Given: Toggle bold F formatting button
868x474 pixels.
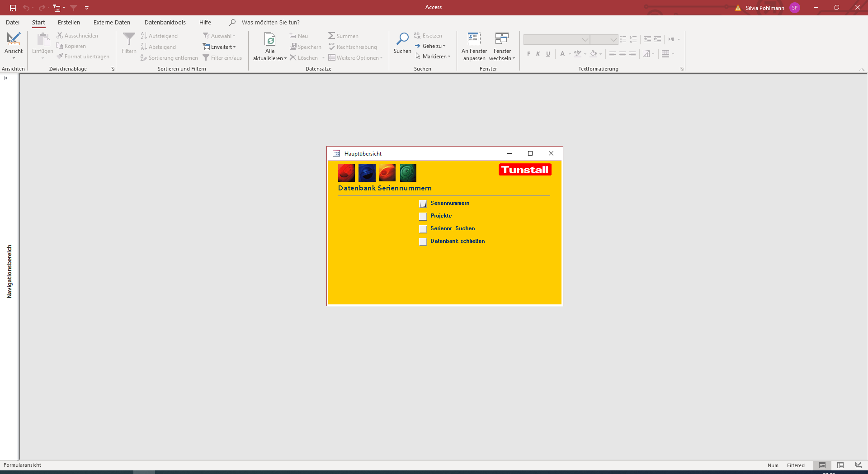Looking at the screenshot, I should click(x=528, y=54).
